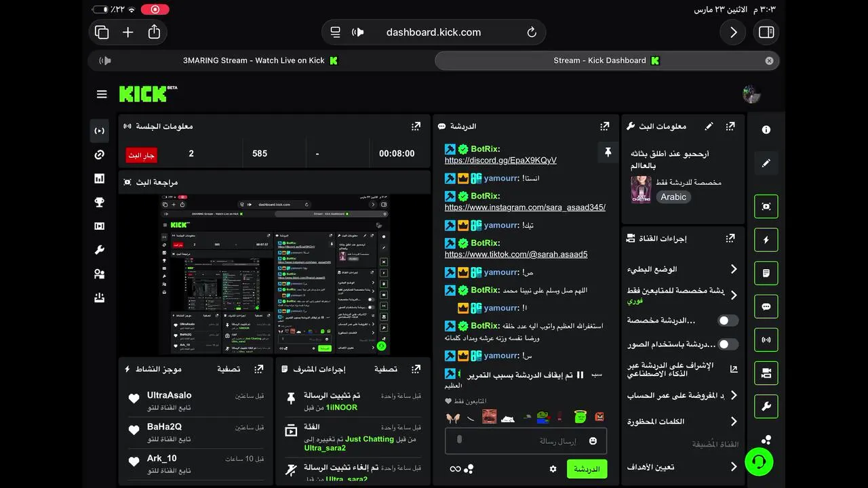Click the green chat send button

(587, 469)
